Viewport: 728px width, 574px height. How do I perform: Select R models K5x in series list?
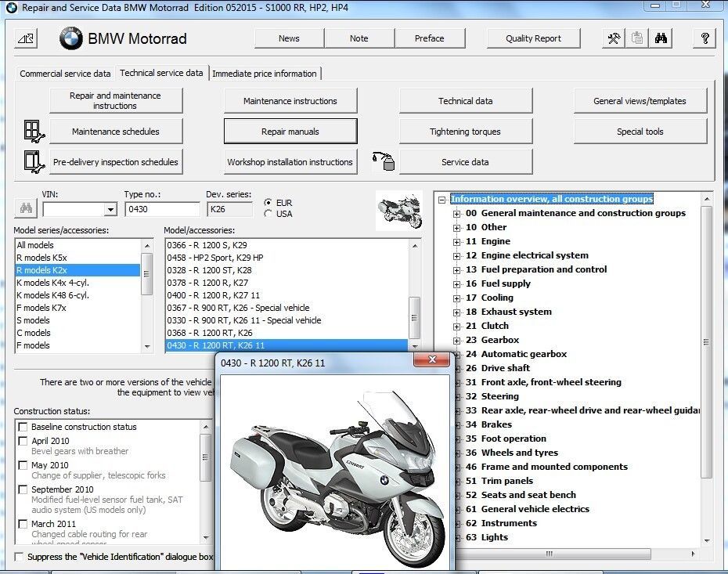coord(77,258)
